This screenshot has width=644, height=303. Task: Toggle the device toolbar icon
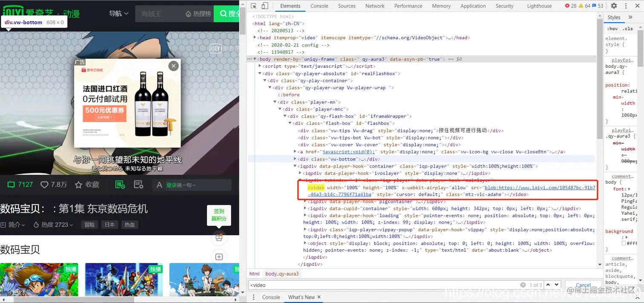[x=264, y=6]
